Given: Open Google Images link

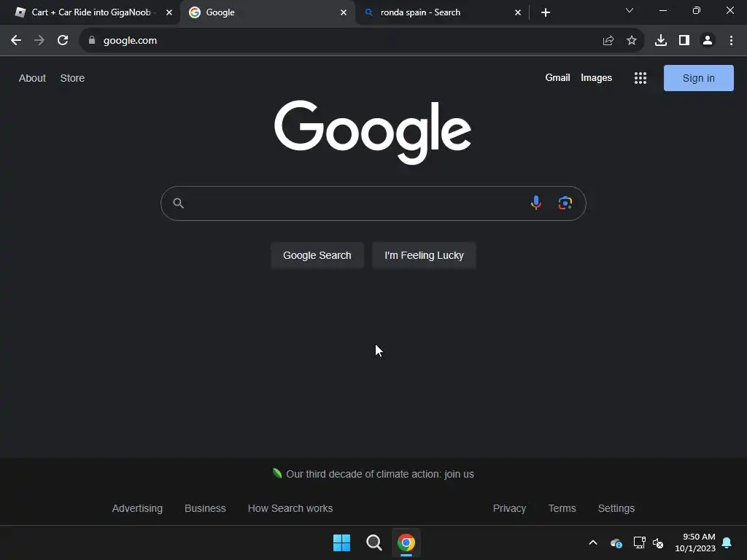Looking at the screenshot, I should pyautogui.click(x=596, y=77).
